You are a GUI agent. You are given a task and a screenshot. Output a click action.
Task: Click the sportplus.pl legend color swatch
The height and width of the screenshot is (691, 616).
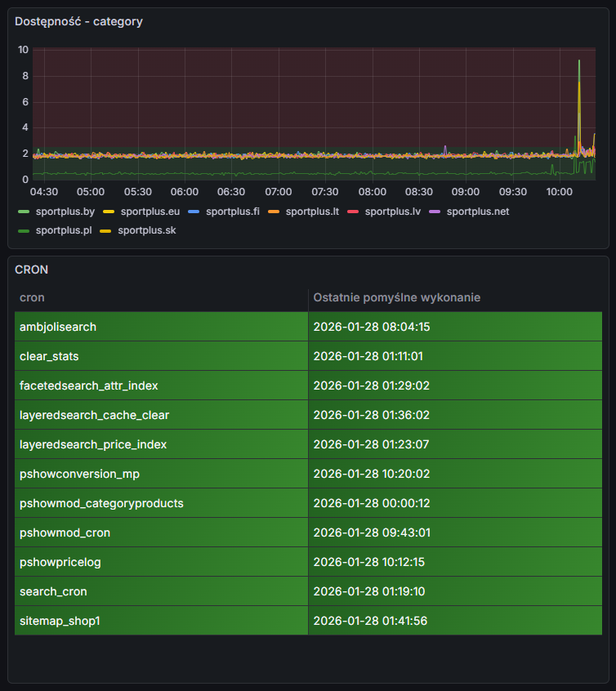point(24,230)
